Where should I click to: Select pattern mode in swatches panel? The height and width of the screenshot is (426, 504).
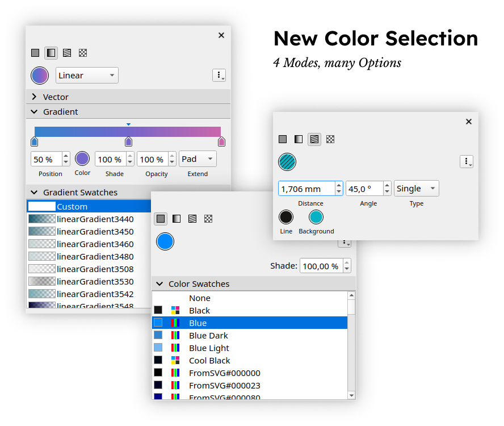pyautogui.click(x=208, y=219)
